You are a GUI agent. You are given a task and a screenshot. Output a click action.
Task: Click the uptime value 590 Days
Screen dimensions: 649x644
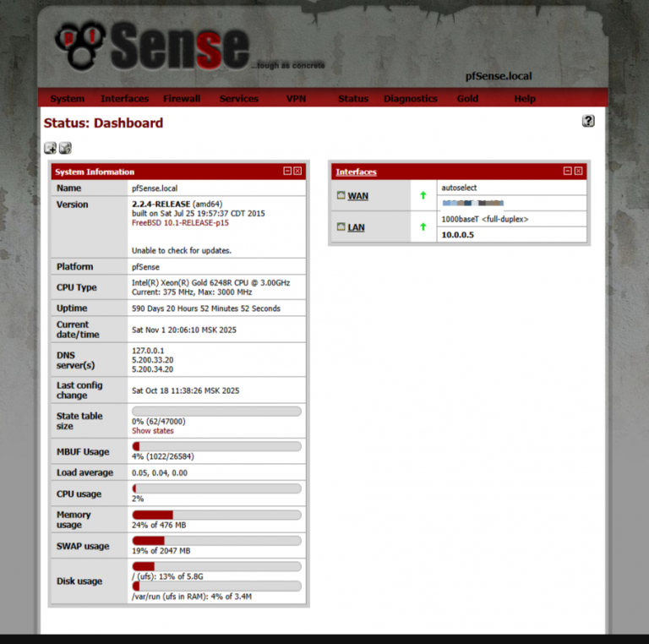point(206,308)
